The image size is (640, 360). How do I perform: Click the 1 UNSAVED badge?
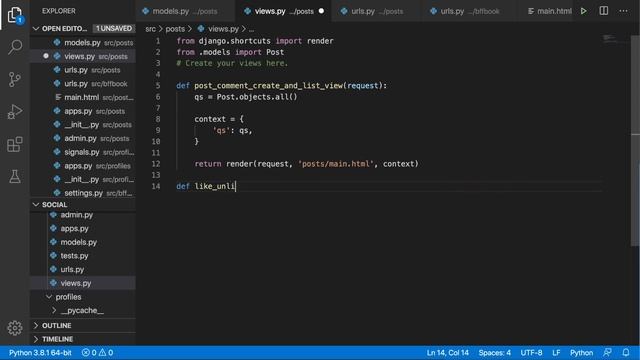[x=114, y=28]
